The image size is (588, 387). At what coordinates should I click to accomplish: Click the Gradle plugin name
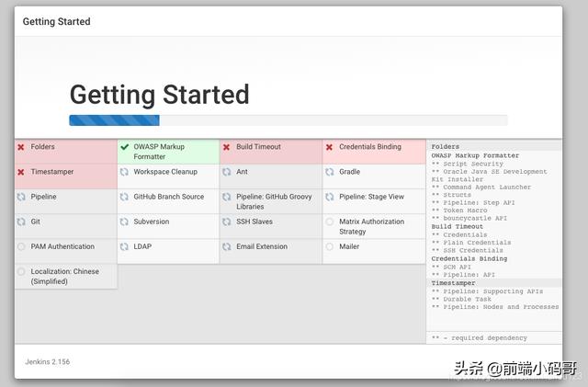349,172
